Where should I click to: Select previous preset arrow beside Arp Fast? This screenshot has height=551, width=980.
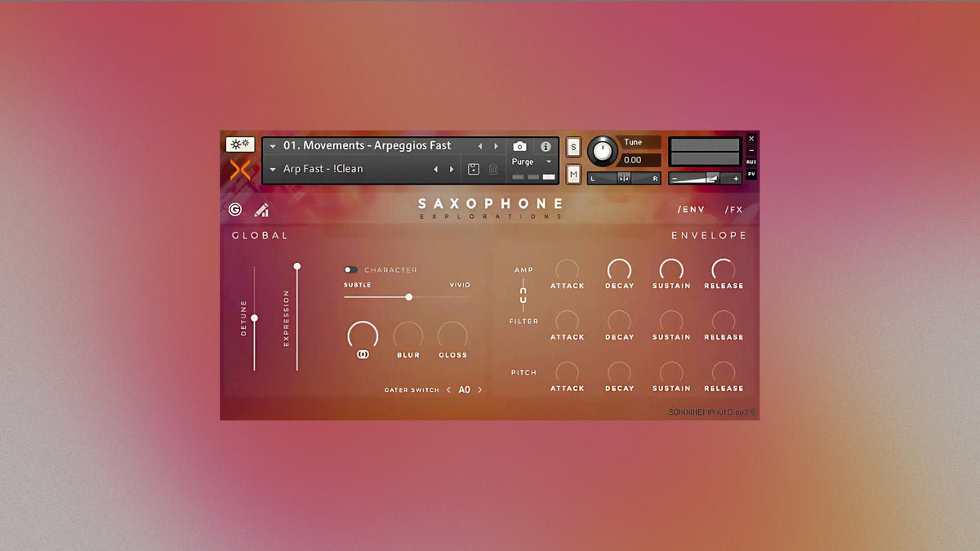coord(435,170)
